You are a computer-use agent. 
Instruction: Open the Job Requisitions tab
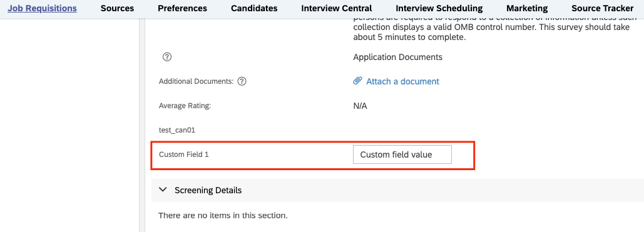(x=42, y=8)
